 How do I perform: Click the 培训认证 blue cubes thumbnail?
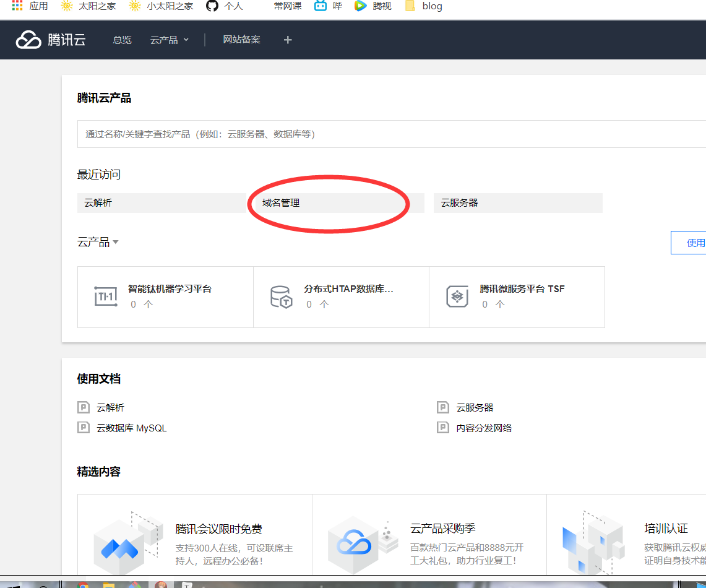tap(593, 543)
